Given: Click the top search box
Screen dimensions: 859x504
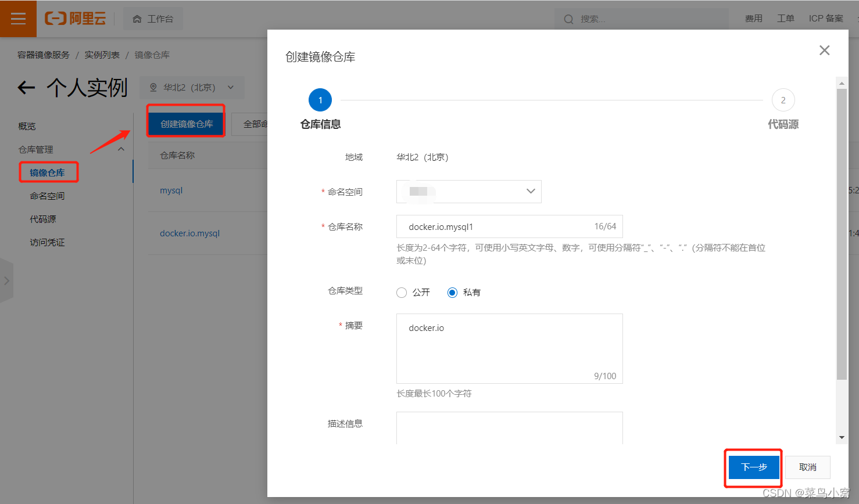Looking at the screenshot, I should pyautogui.click(x=642, y=19).
